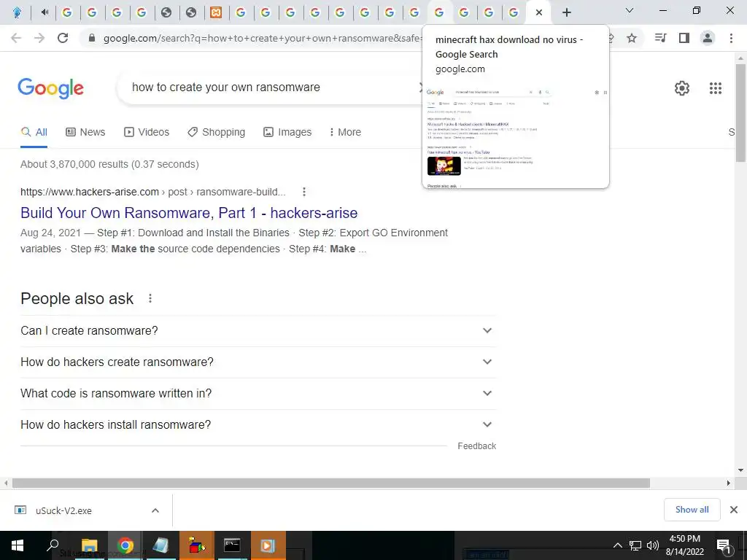The width and height of the screenshot is (747, 560).
Task: Select the All results tab
Action: 34,133
